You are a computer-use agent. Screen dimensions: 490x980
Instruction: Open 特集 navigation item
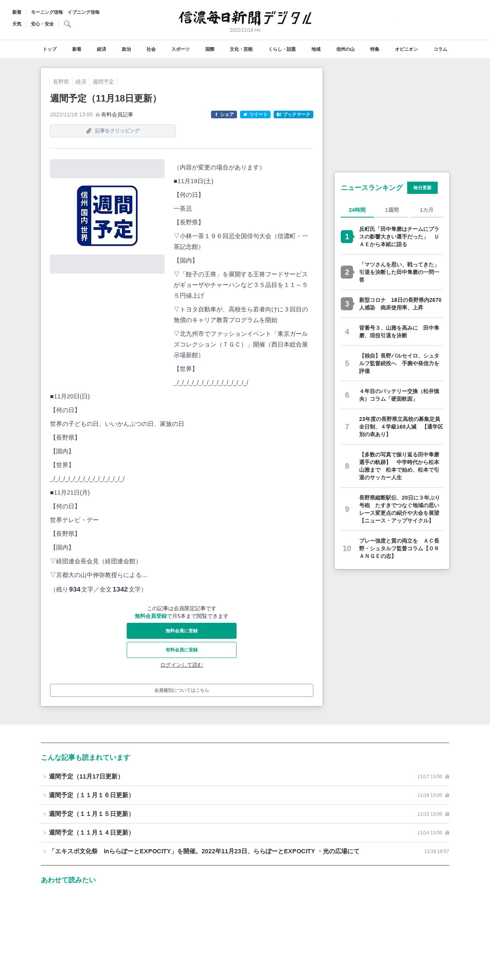[x=375, y=49]
